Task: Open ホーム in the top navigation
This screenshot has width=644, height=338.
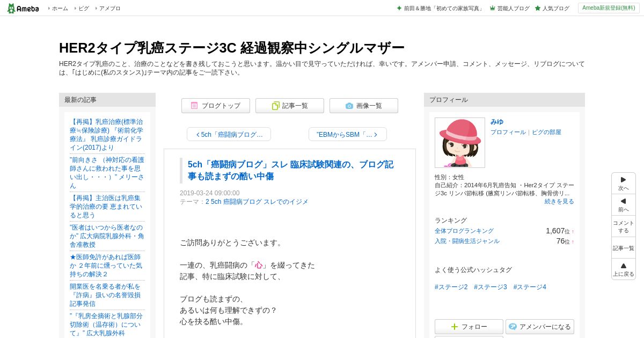Action: [60, 9]
